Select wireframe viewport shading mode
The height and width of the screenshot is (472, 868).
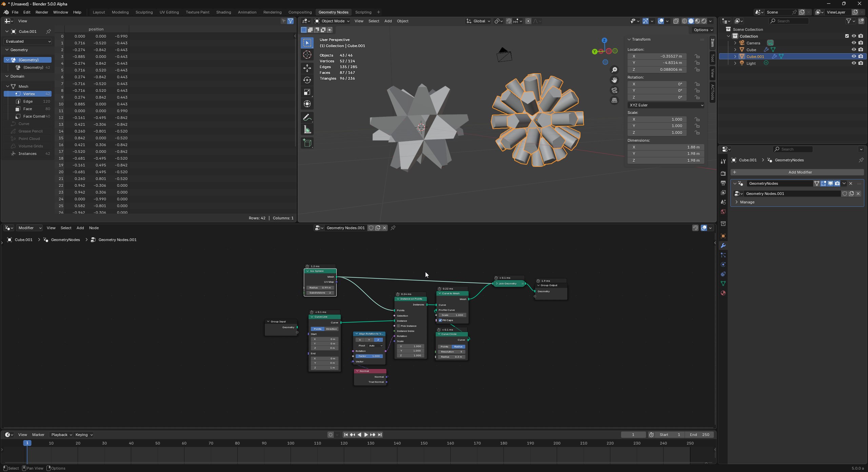tap(685, 21)
